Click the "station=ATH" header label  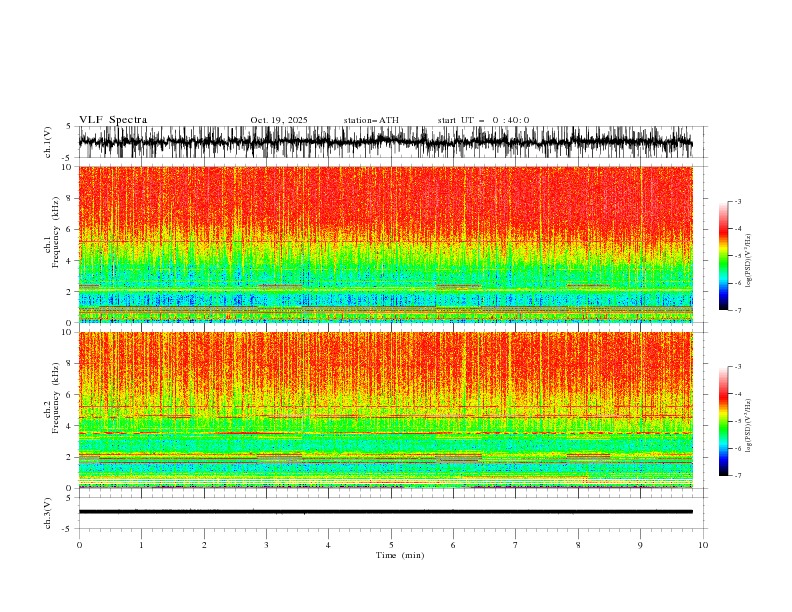tap(371, 120)
